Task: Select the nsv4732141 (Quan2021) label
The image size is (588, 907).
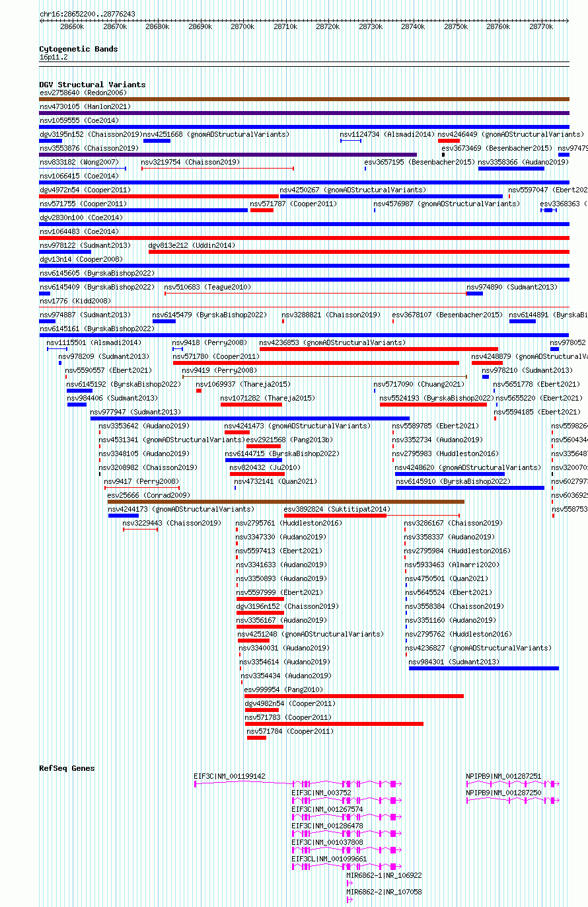Action: [276, 481]
